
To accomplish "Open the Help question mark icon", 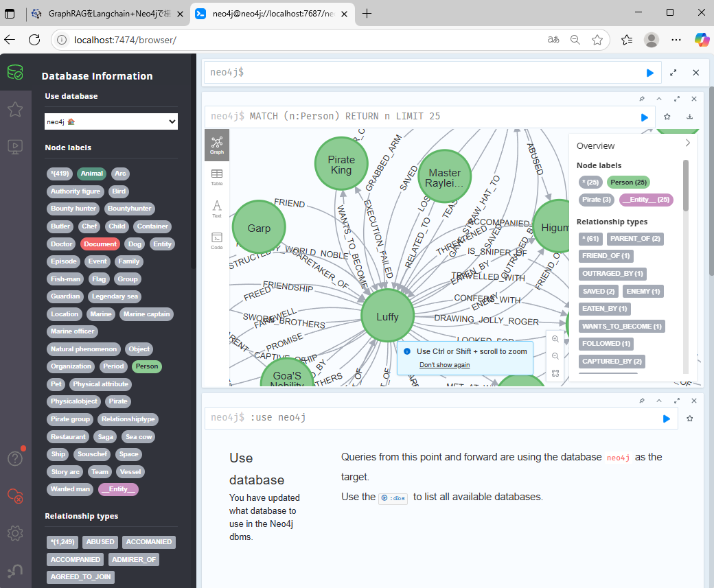I will 15,458.
